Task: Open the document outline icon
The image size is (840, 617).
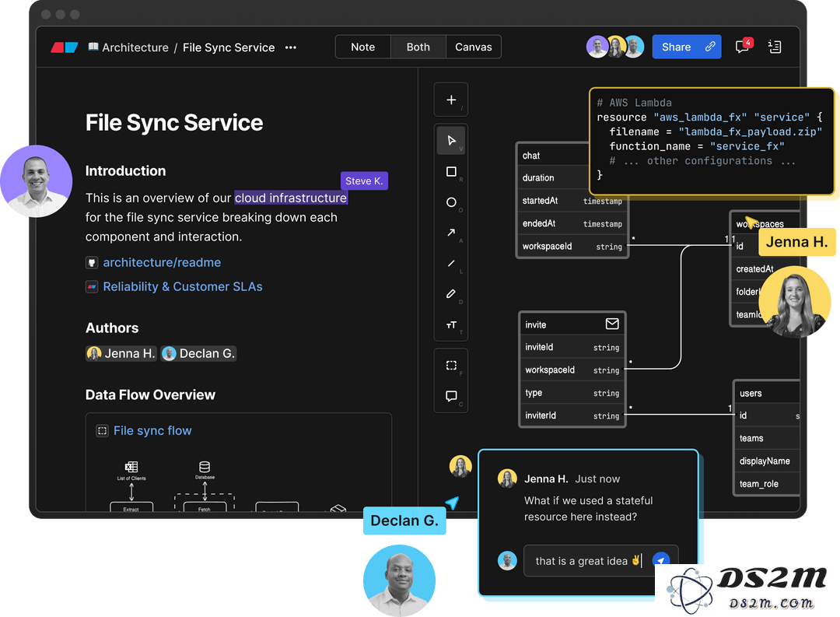Action: tap(775, 47)
